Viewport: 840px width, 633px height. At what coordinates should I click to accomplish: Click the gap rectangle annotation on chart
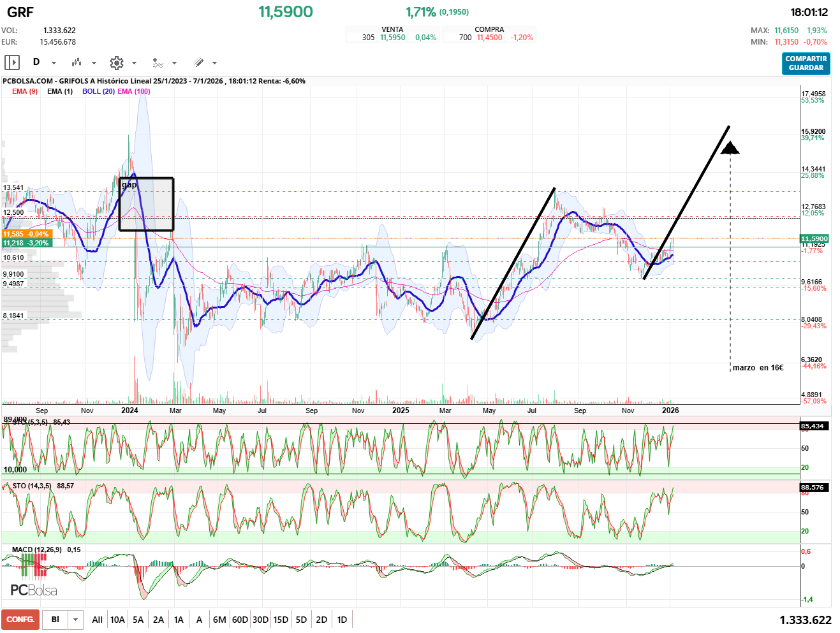click(146, 204)
